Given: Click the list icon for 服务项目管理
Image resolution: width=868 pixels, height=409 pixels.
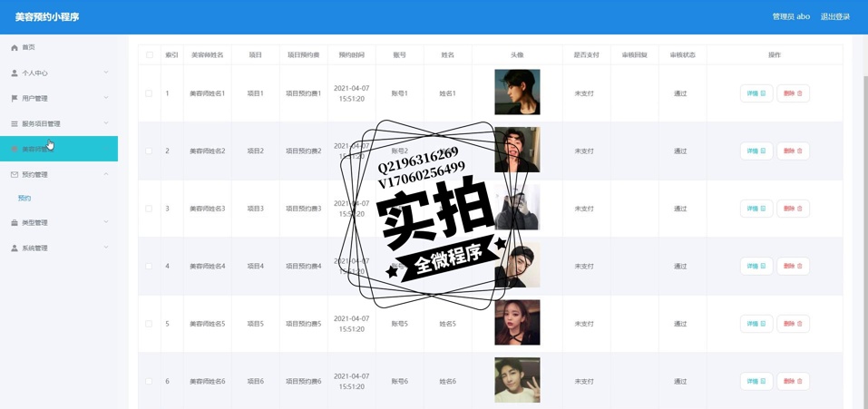Looking at the screenshot, I should [15, 124].
